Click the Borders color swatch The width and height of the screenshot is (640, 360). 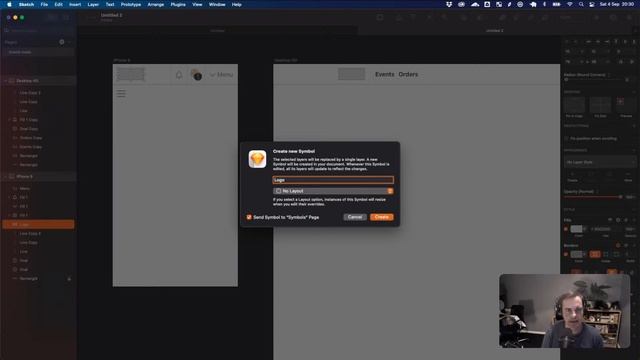click(576, 254)
